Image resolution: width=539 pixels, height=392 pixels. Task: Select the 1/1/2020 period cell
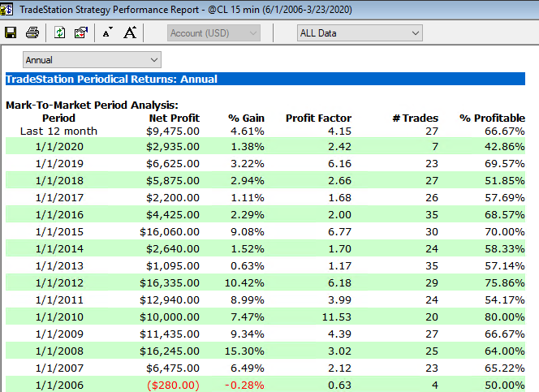point(59,147)
